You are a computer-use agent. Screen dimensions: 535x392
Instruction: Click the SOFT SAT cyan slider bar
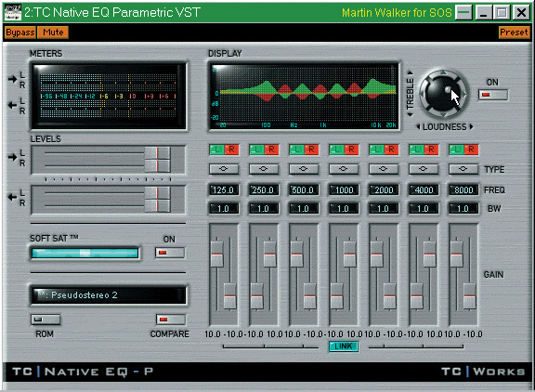(x=85, y=253)
